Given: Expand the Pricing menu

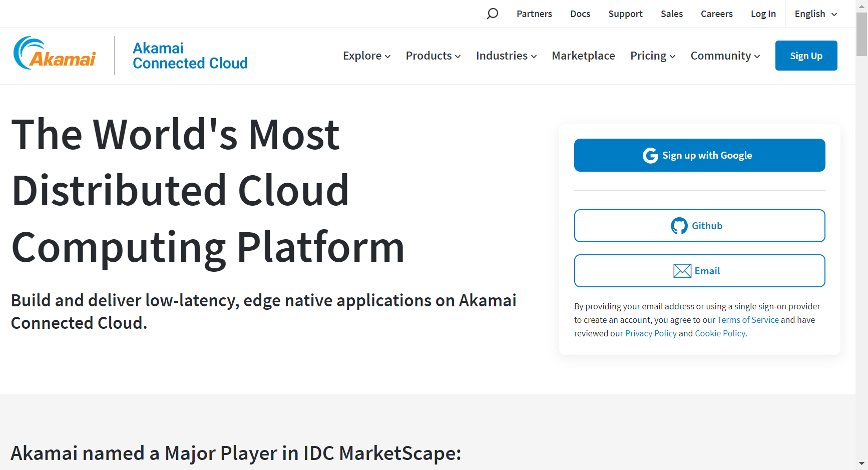Looking at the screenshot, I should coord(653,56).
